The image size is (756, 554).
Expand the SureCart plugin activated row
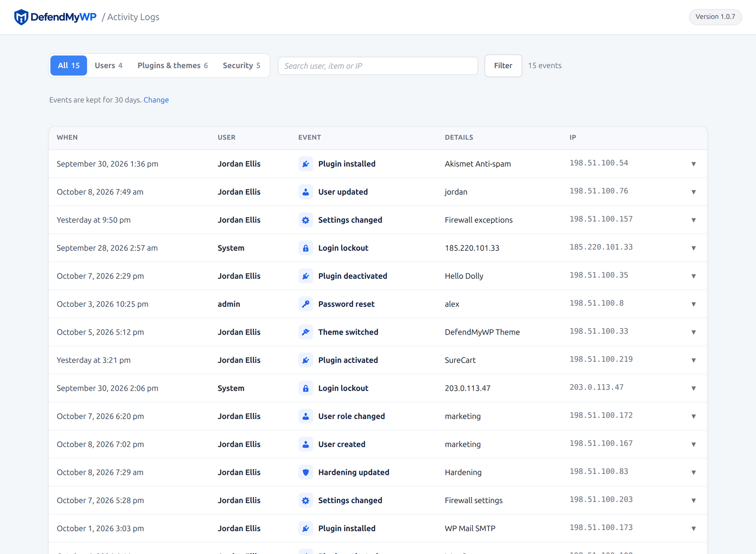click(x=693, y=360)
